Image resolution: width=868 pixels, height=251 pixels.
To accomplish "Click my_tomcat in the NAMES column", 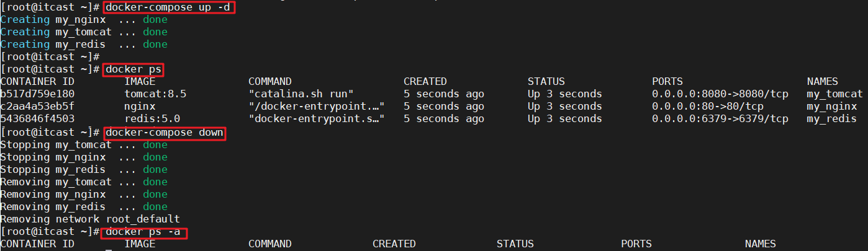I will coord(834,94).
